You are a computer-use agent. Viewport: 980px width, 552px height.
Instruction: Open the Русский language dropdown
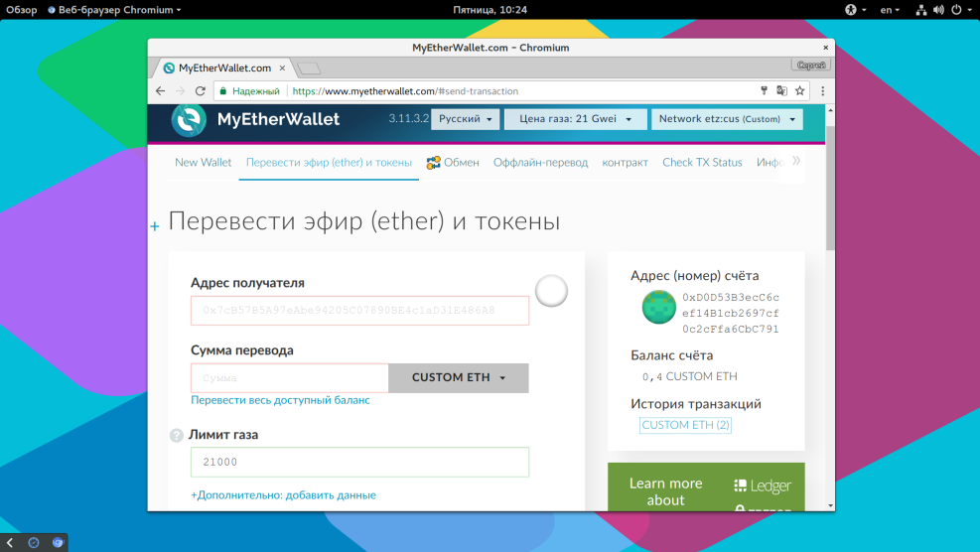coord(465,119)
